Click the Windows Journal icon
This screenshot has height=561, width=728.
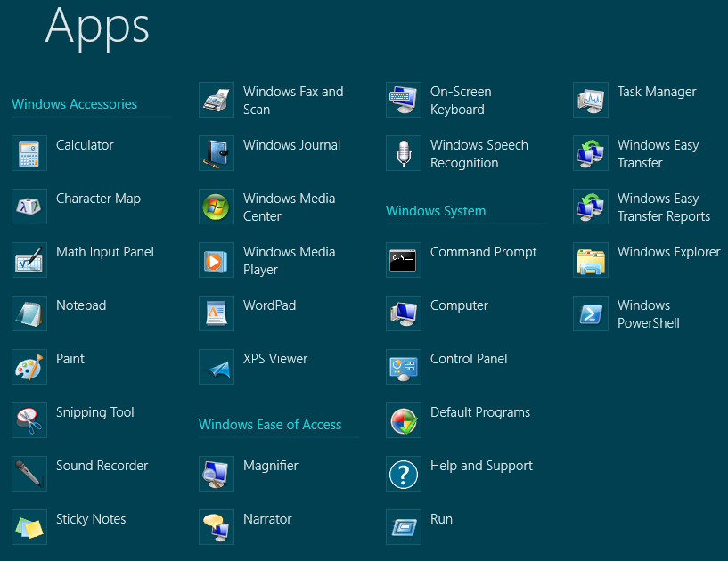click(217, 153)
